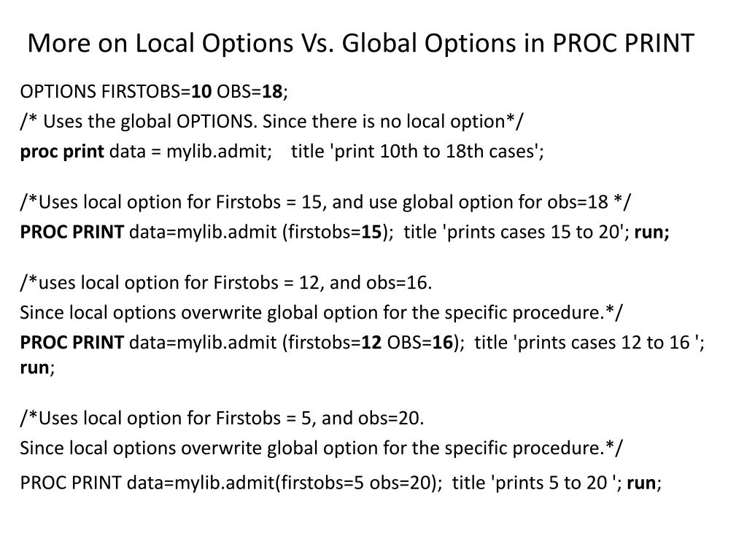Click the comment 'Uses the global OPTIONS'
This screenshot has width=747, height=560.
tap(271, 122)
